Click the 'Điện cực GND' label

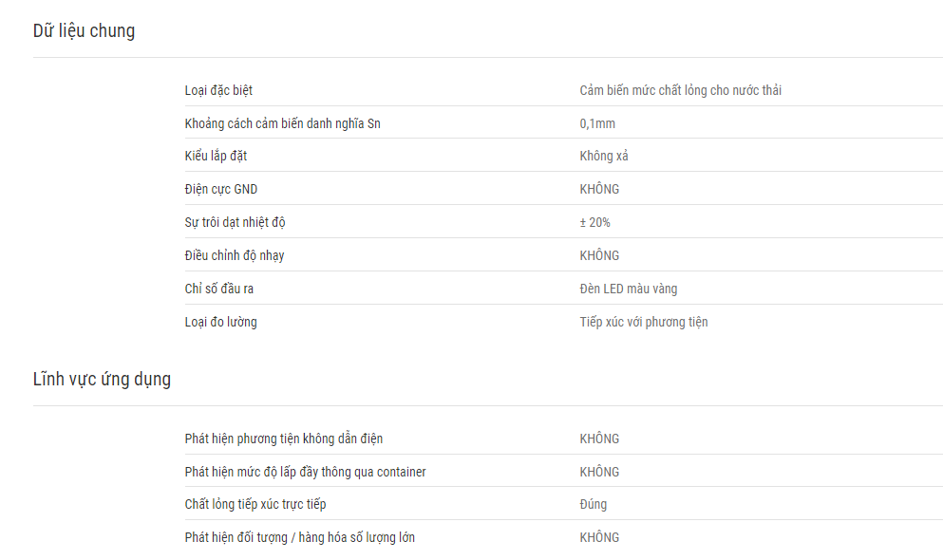click(220, 189)
